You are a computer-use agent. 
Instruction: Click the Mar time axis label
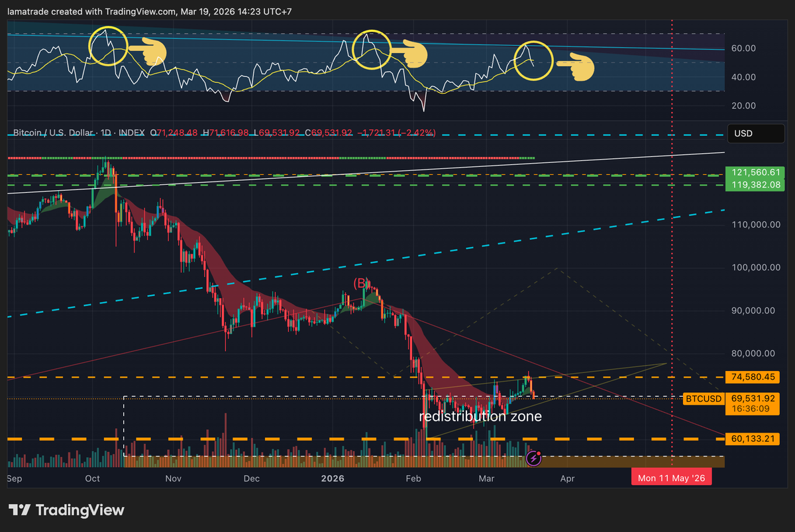pyautogui.click(x=486, y=478)
